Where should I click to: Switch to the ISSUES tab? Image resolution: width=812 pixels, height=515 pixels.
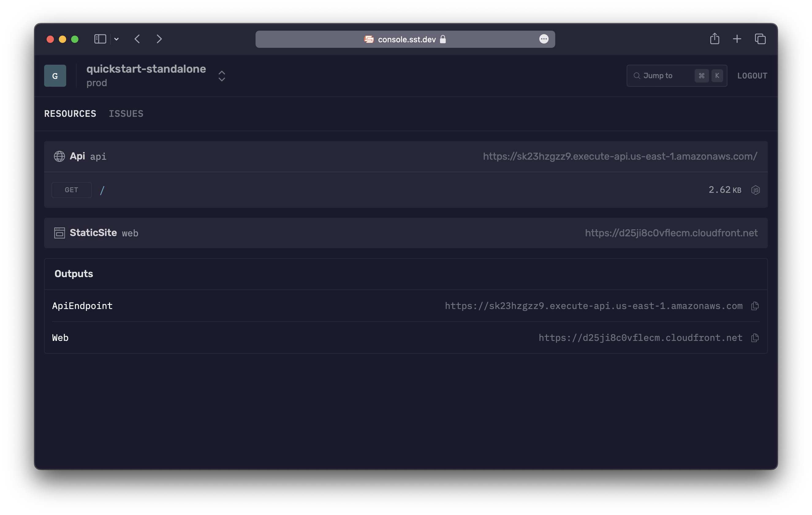point(126,114)
